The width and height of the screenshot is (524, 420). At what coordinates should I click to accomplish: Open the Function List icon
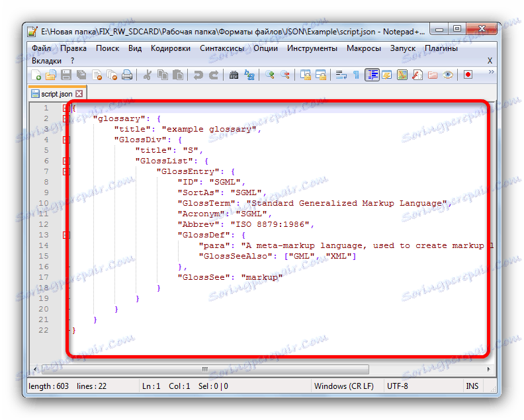(x=417, y=75)
